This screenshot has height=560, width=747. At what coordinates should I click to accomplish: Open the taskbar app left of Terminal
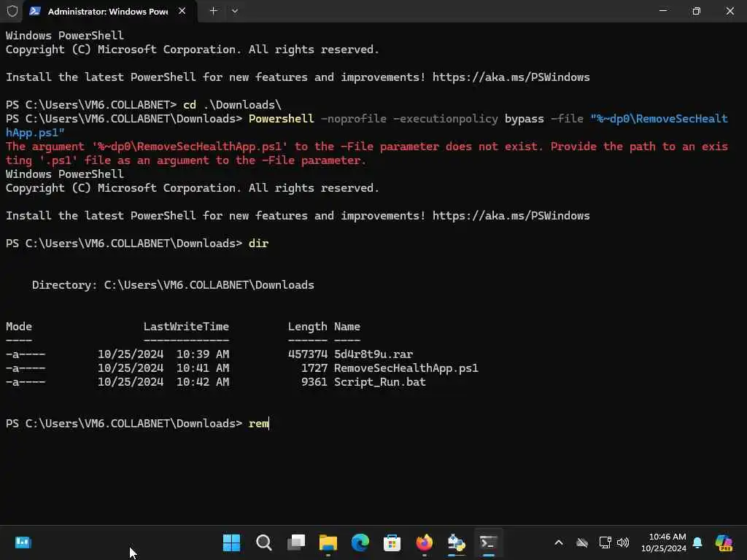[x=457, y=542]
